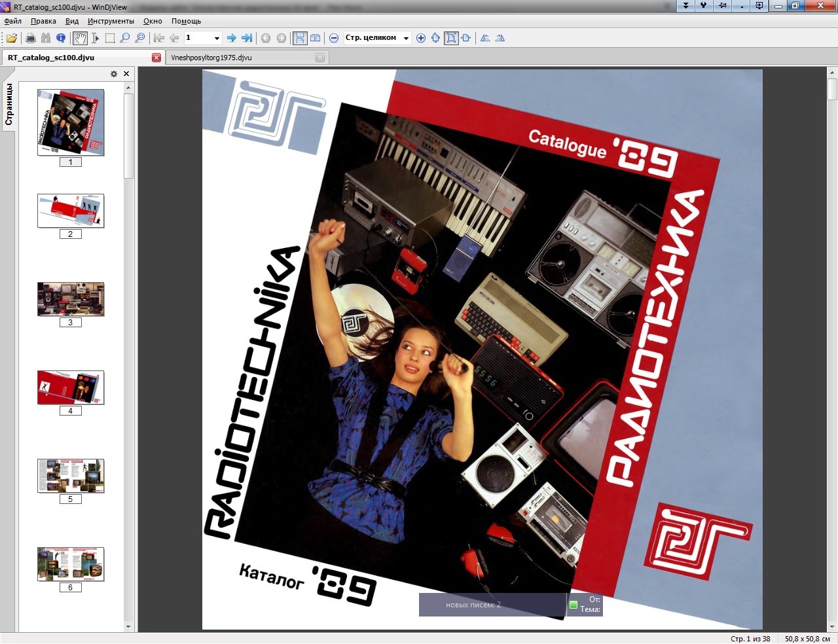Image resolution: width=838 pixels, height=644 pixels.
Task: Select the zoom rectangle tool
Action: (140, 38)
